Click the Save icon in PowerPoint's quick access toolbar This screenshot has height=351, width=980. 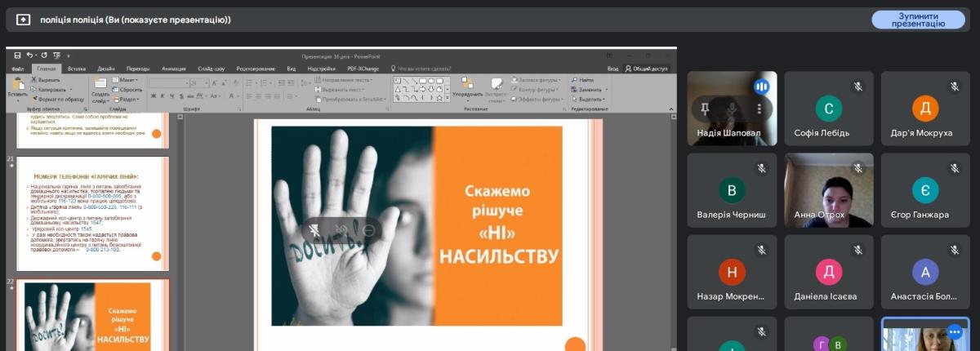(x=17, y=56)
